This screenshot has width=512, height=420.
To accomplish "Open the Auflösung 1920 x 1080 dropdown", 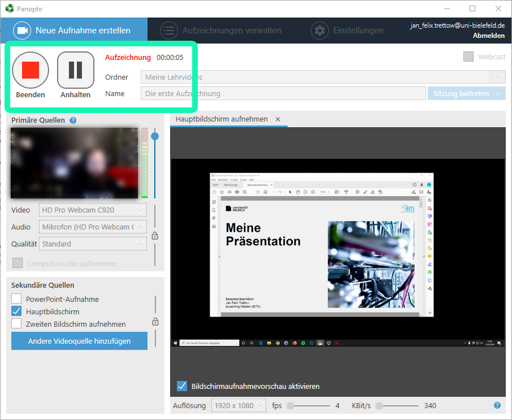I will click(x=238, y=405).
